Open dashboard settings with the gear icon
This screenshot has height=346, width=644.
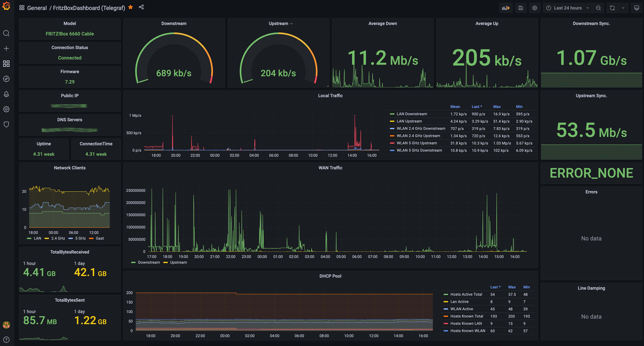tap(535, 8)
